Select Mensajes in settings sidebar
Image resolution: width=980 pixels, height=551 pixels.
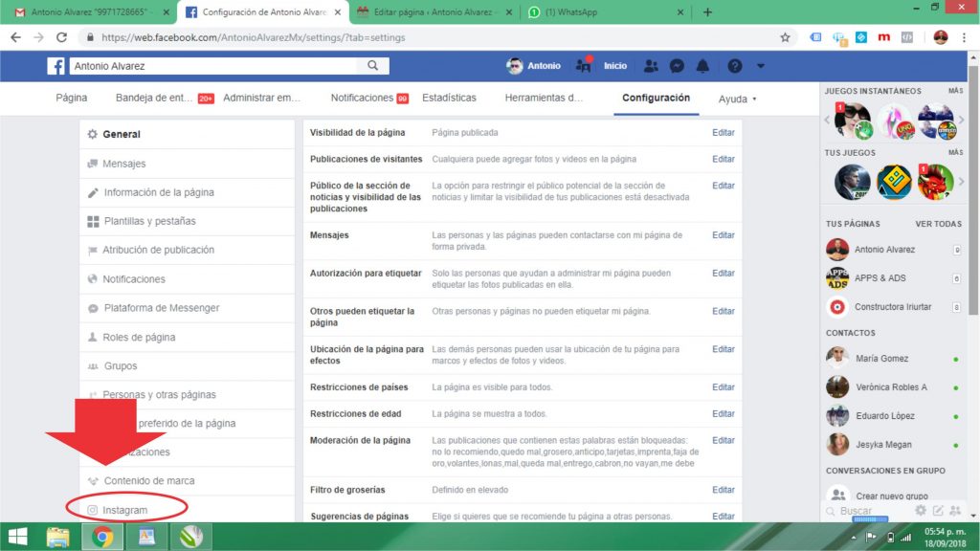[x=187, y=164]
